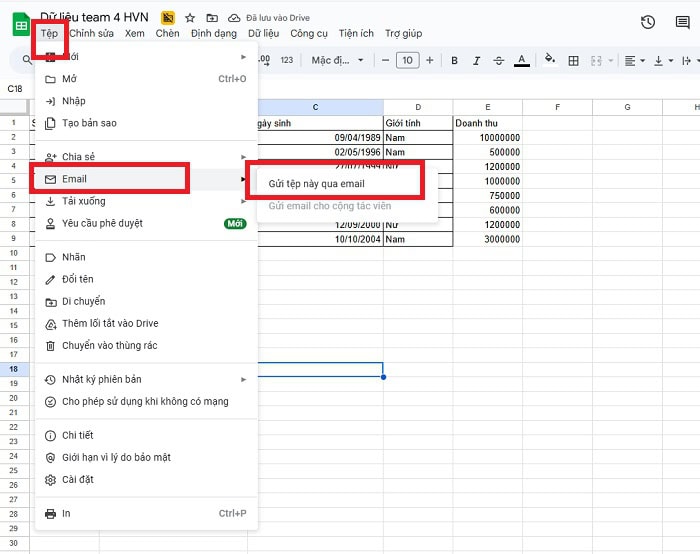Click the font size input field
Image resolution: width=700 pixels, height=554 pixels.
407,61
